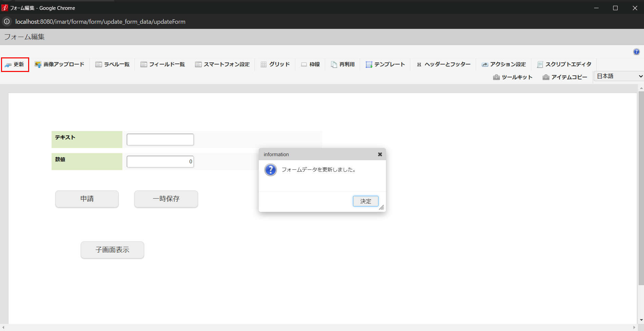Select the 更新 (Update) toolbar icon

[15, 65]
